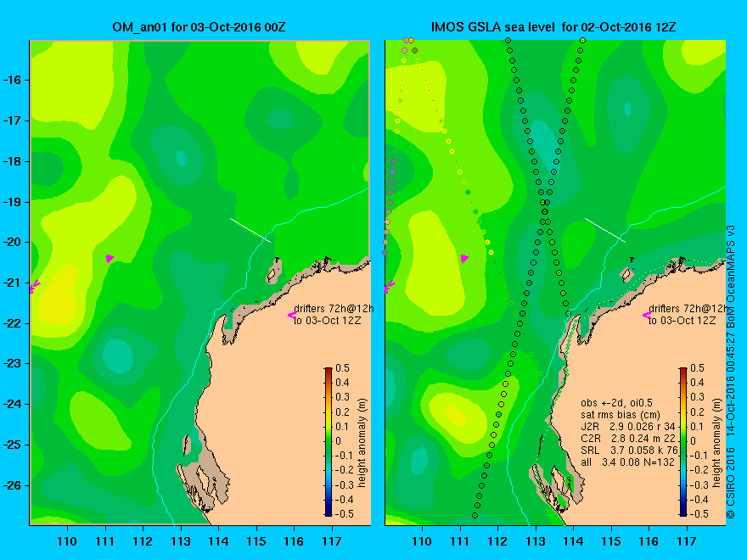Image resolution: width=747 pixels, height=560 pixels.
Task: Select latitude label -22 on the left axis
Action: [x=14, y=323]
